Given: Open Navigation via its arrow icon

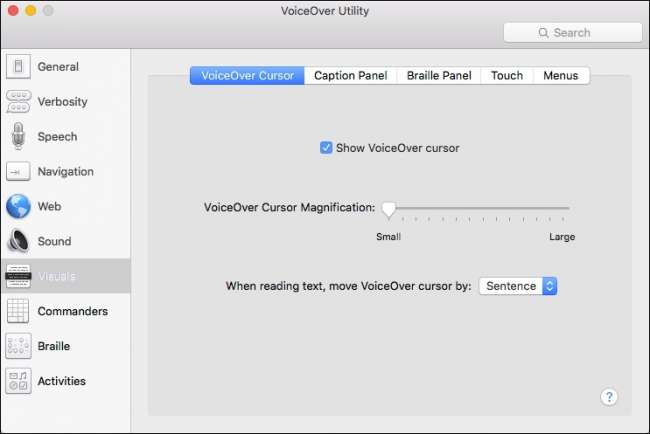Looking at the screenshot, I should click(x=18, y=172).
